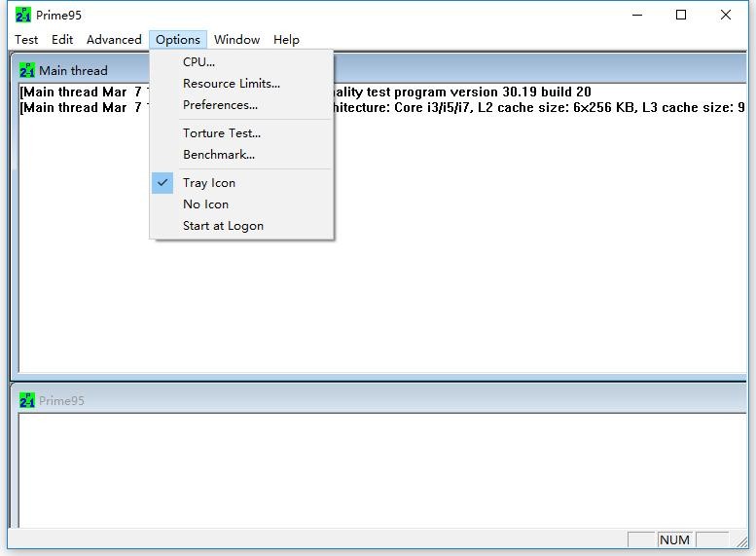Close the open Options menu
The image size is (756, 556).
178,40
